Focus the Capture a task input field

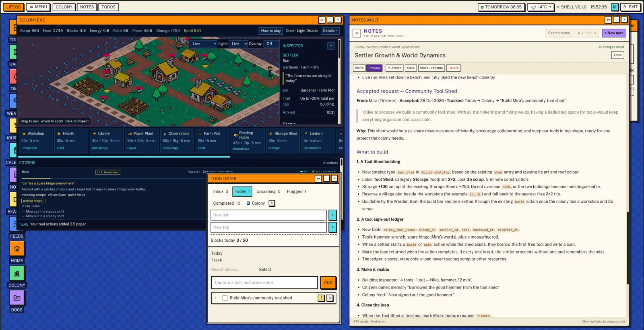pos(264,282)
